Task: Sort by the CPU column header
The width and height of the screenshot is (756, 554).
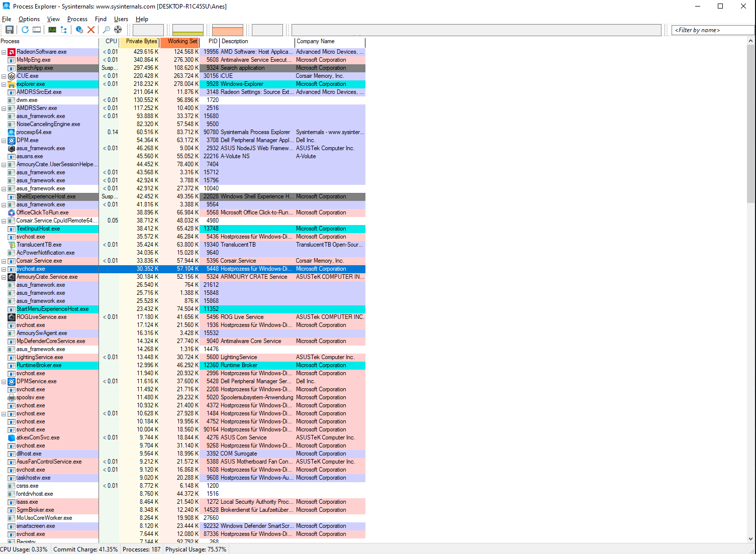Action: point(110,42)
